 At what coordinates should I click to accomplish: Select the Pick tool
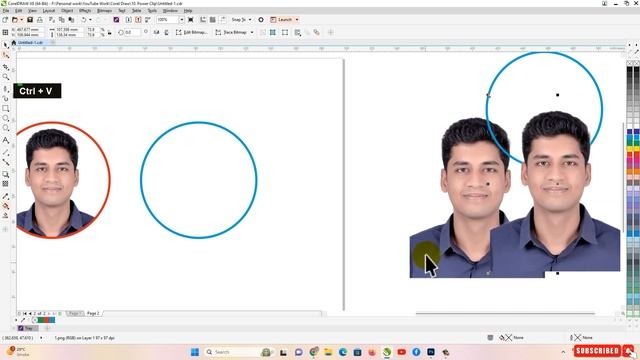(6, 45)
